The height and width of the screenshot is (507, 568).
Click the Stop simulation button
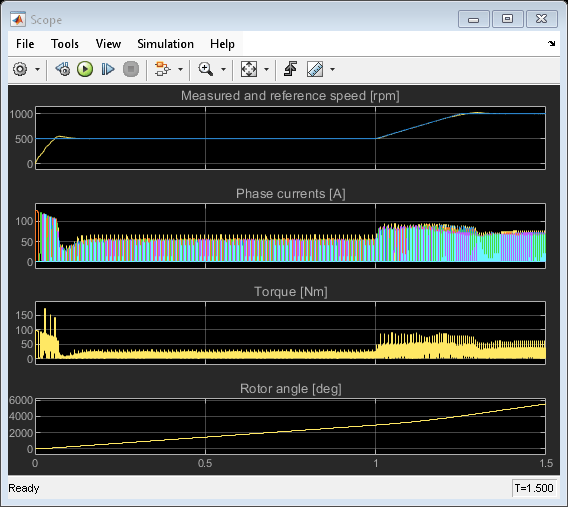[x=131, y=69]
